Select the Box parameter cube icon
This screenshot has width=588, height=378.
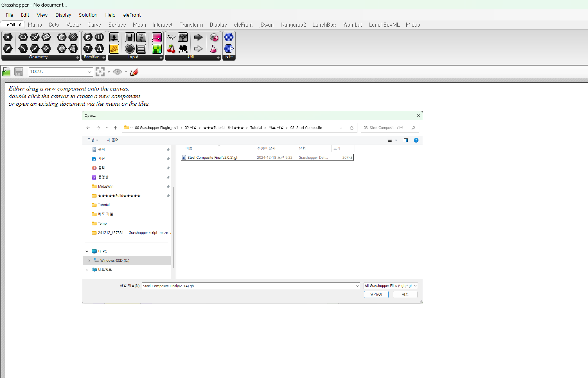(62, 37)
